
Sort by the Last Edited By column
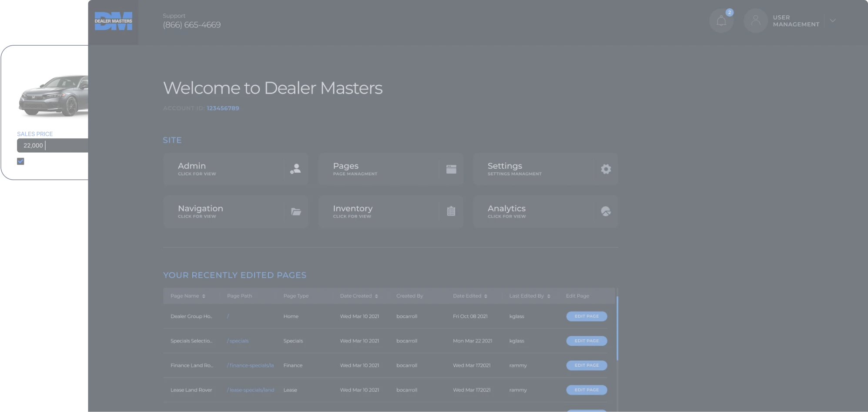click(549, 296)
